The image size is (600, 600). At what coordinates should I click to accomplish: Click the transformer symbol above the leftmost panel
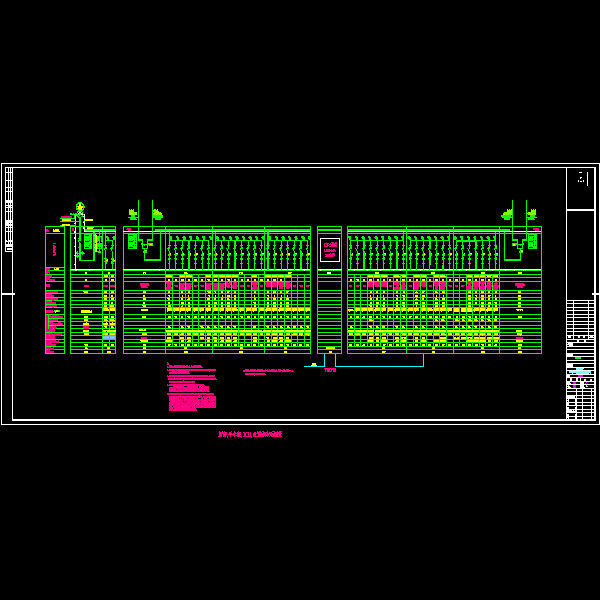pos(80,208)
